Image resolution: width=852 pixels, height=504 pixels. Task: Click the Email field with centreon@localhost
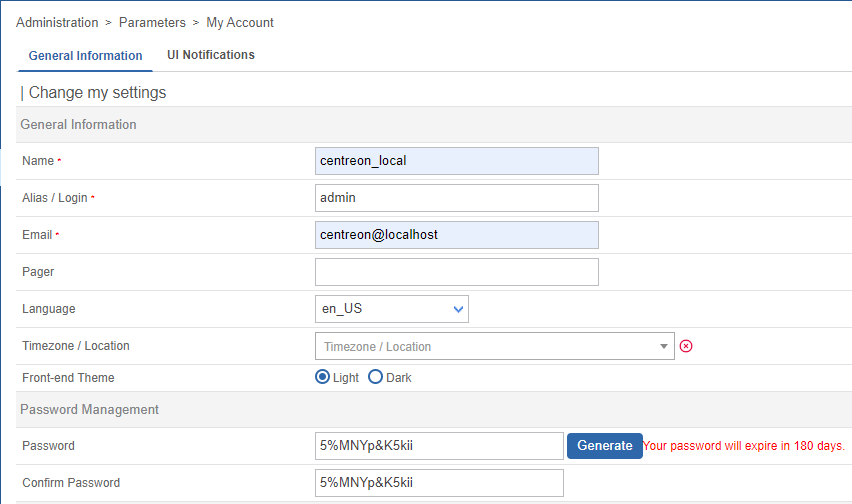[x=456, y=235]
